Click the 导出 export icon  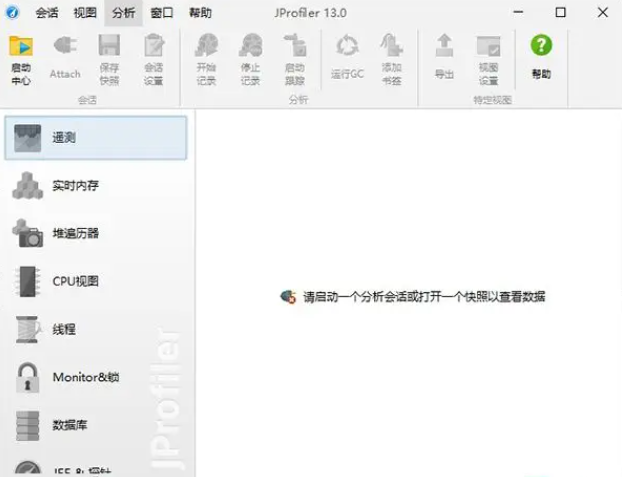444,45
